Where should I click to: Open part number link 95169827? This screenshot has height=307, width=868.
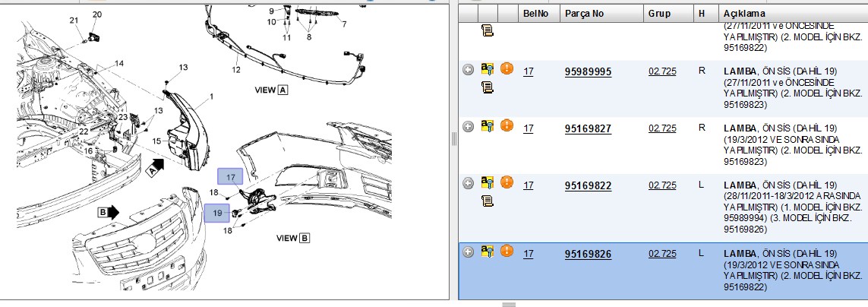point(588,129)
